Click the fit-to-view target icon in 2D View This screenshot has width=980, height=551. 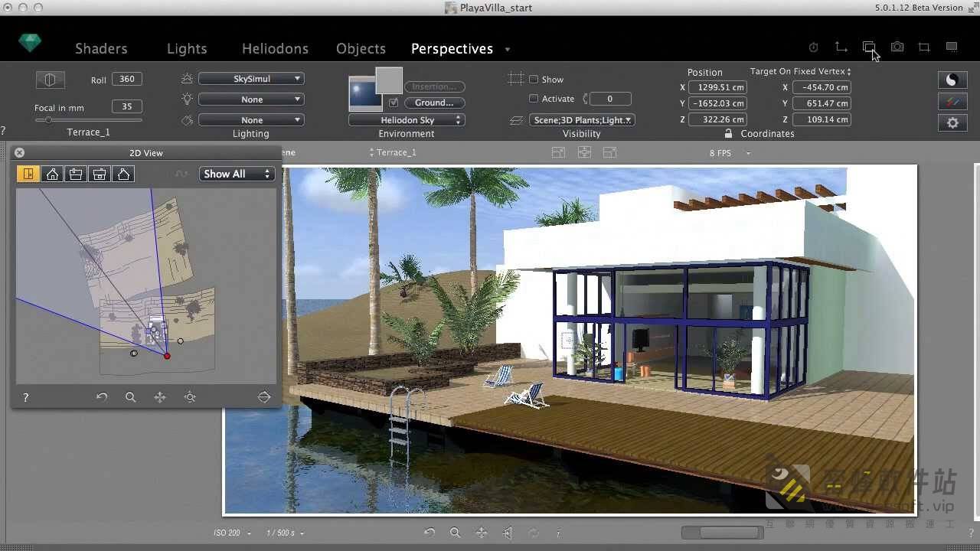pos(190,397)
